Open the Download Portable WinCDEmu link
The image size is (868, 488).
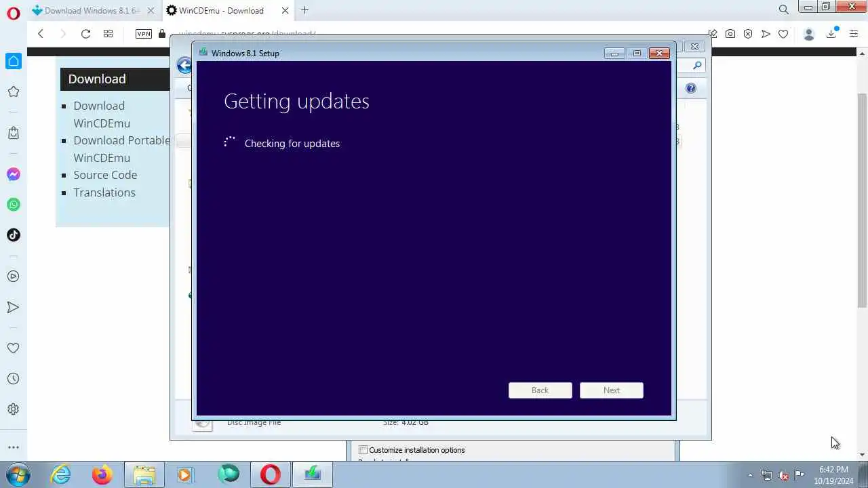point(122,149)
